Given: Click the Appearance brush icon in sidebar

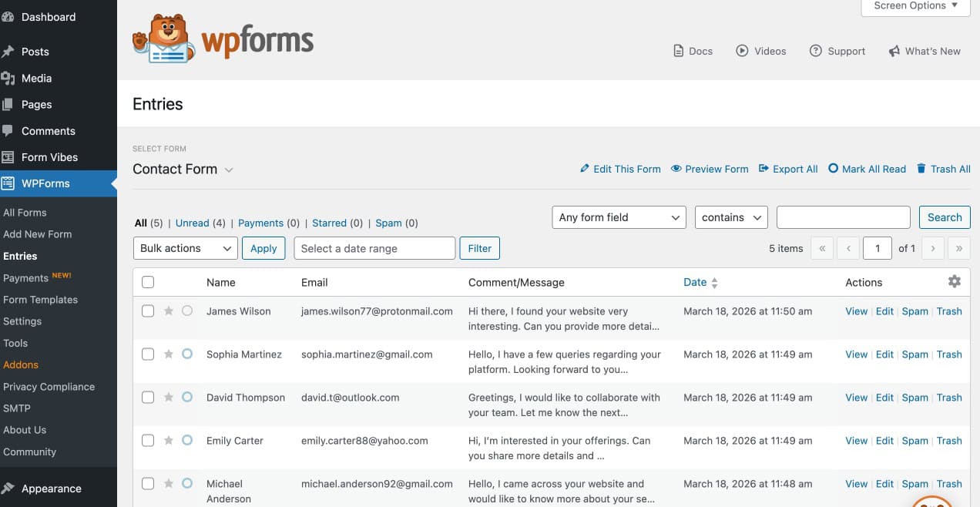Looking at the screenshot, I should coord(8,489).
